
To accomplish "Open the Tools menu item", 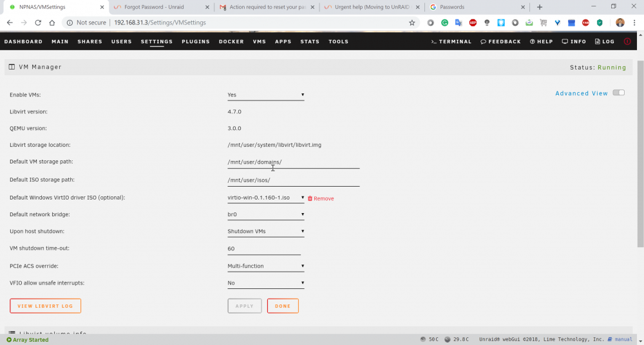I will (339, 41).
